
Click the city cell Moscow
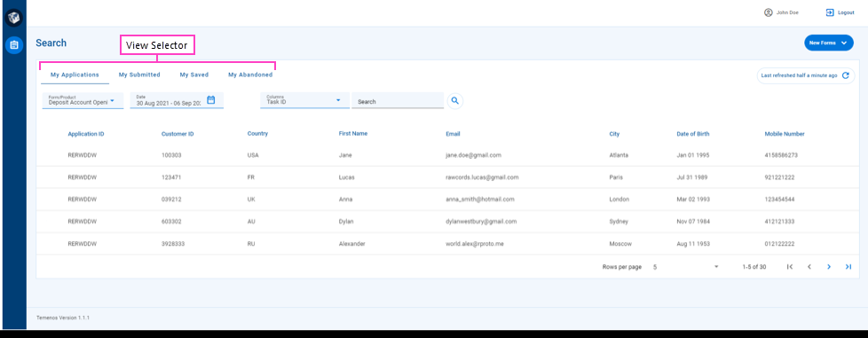620,243
